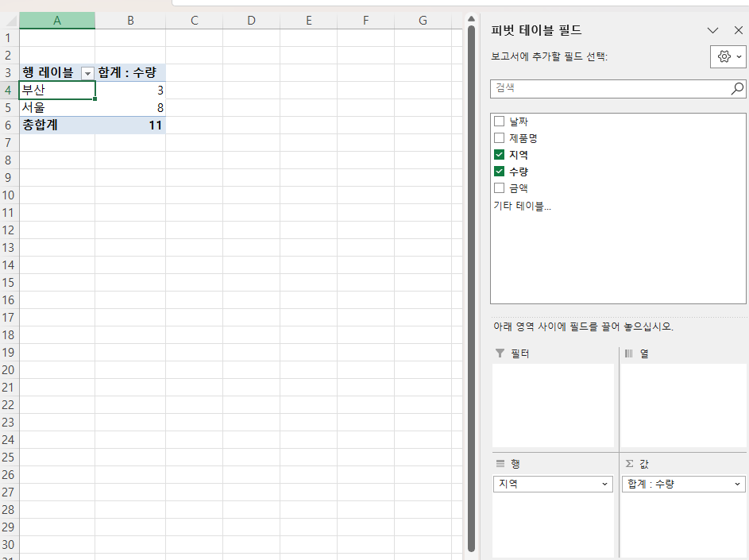Open the 행 레이블 filter dropdown
The image size is (749, 560).
point(87,74)
